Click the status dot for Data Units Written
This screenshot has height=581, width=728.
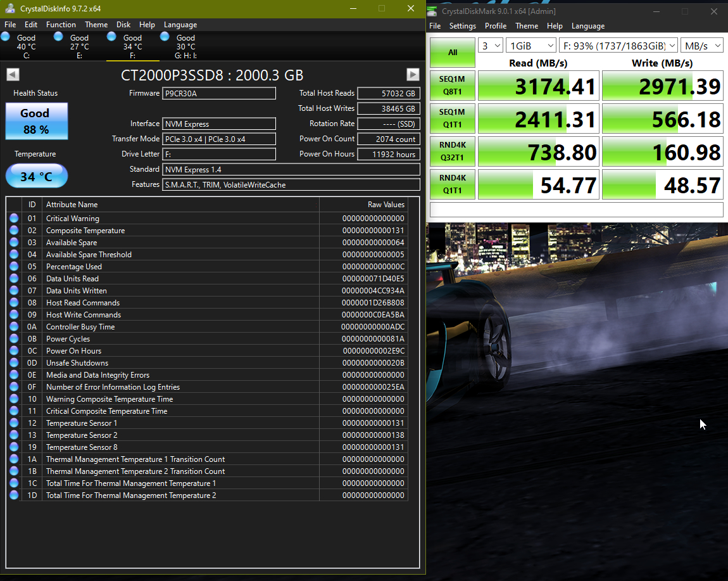(x=14, y=290)
